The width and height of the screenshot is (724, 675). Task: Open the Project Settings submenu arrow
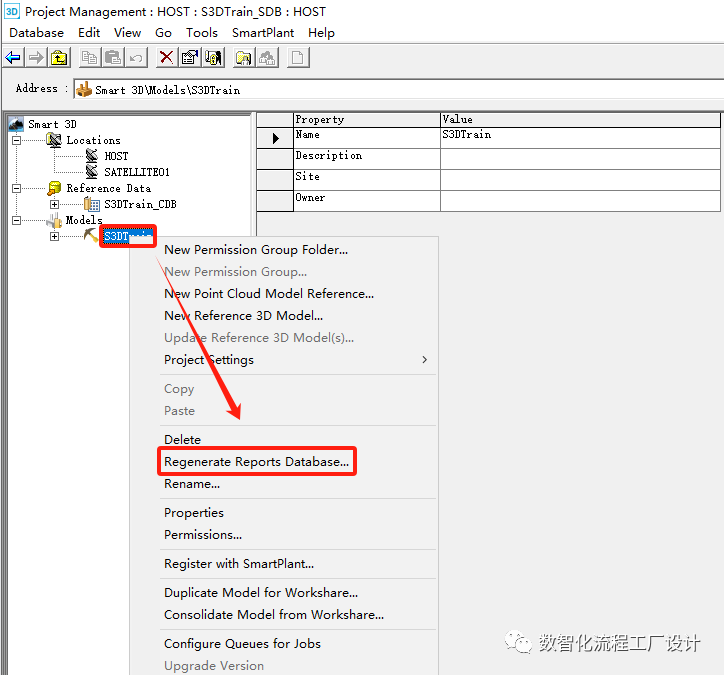click(x=424, y=360)
